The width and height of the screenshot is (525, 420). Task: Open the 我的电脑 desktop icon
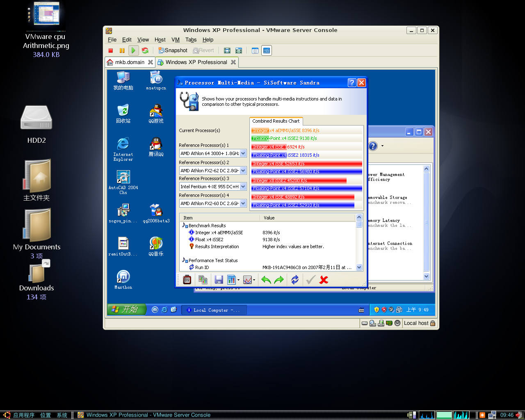pos(123,80)
